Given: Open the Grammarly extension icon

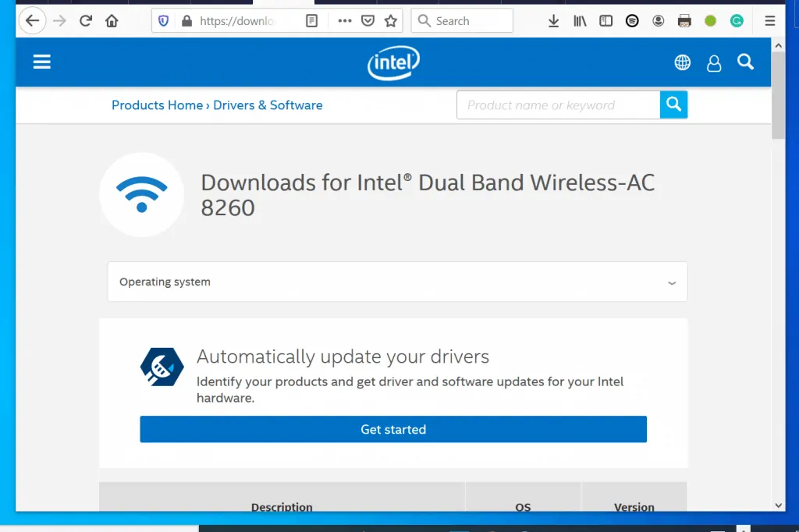Looking at the screenshot, I should pyautogui.click(x=737, y=21).
